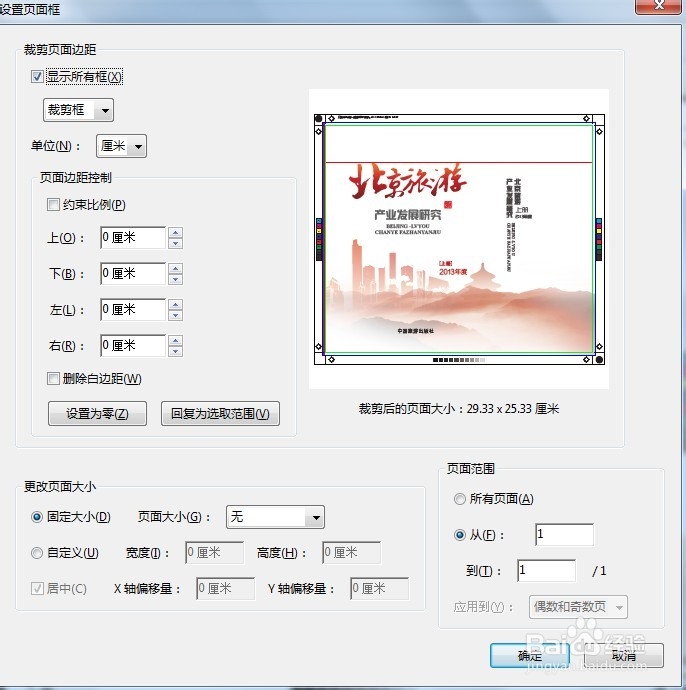Image resolution: width=686 pixels, height=690 pixels.
Task: Decrease the 上 margin with down arrow
Action: (176, 243)
